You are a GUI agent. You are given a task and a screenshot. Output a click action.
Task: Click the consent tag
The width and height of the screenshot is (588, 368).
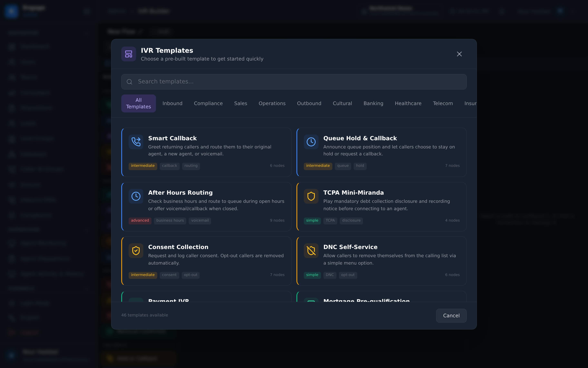(169, 275)
